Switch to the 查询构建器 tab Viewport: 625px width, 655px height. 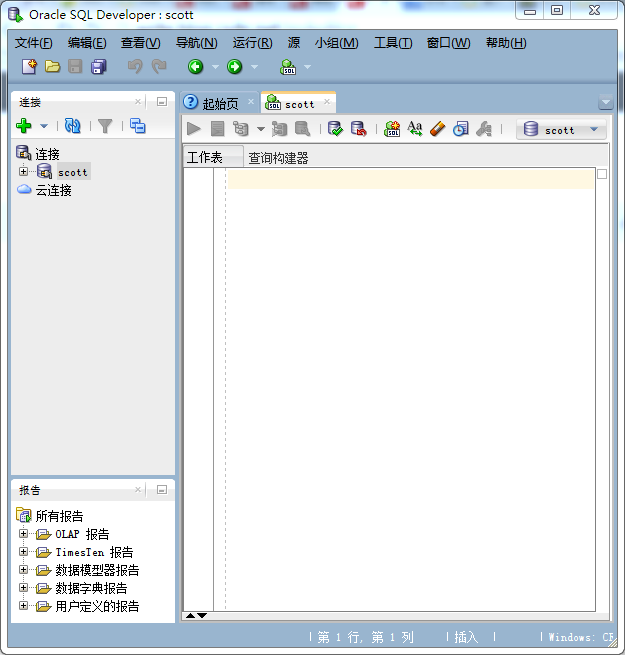point(278,158)
